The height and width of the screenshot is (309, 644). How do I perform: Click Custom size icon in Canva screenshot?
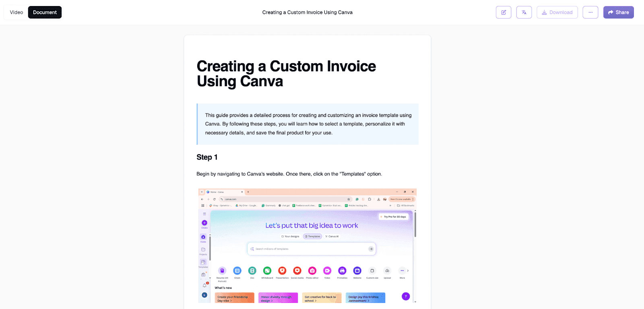click(372, 271)
